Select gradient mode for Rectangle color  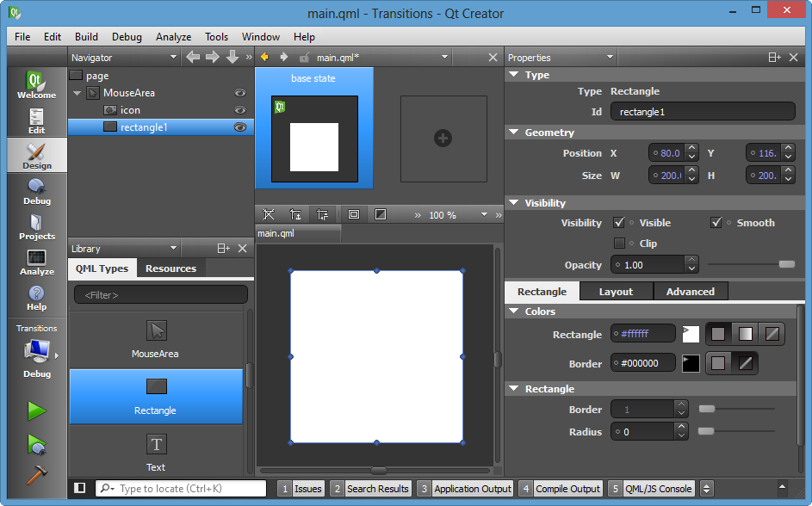(745, 334)
